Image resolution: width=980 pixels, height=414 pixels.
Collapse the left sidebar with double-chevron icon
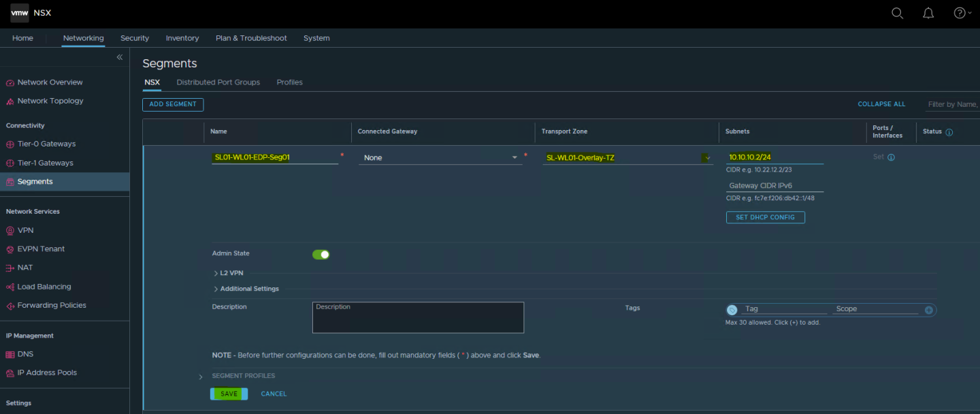tap(120, 57)
